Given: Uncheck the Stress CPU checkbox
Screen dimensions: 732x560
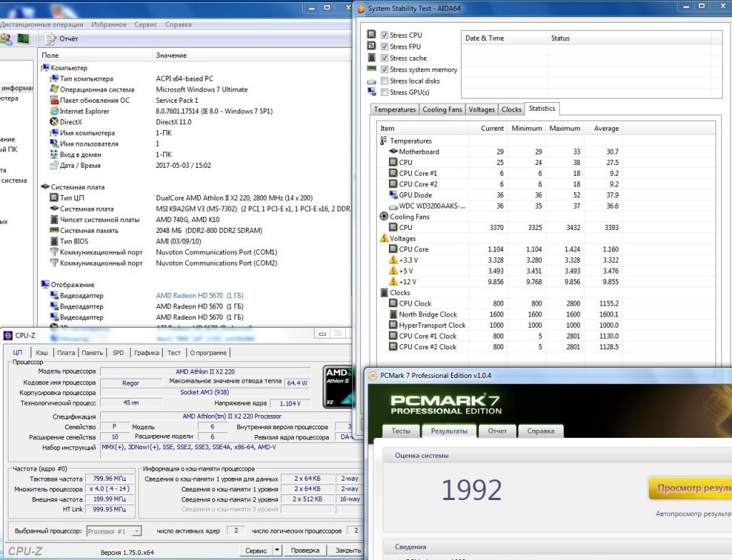Looking at the screenshot, I should [x=385, y=35].
